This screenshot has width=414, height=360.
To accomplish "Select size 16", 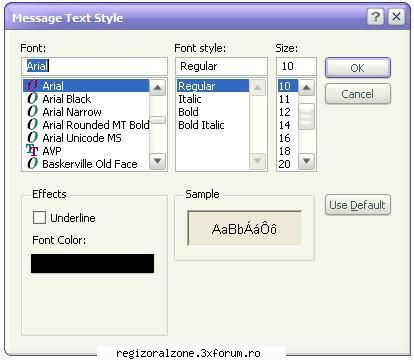I will click(288, 138).
